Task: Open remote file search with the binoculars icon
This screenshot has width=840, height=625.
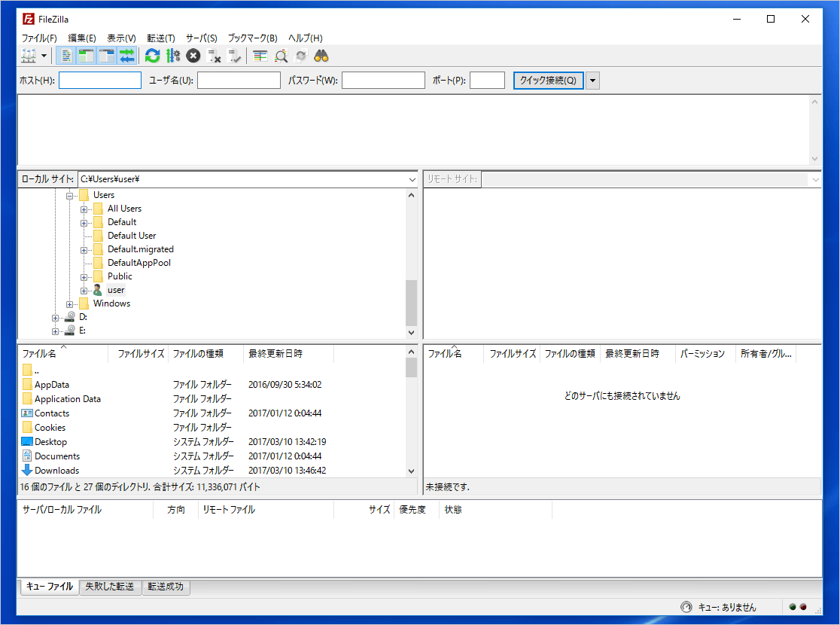Action: (321, 56)
